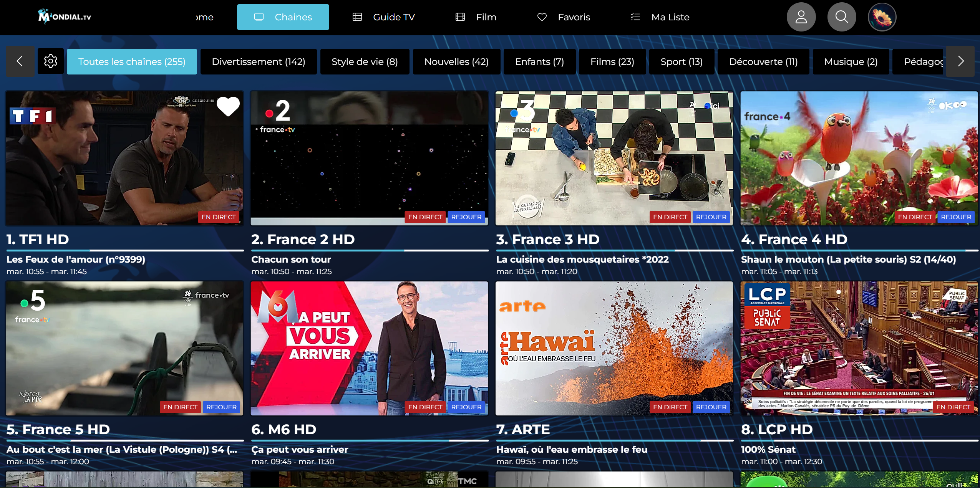
Task: Click the time 'mar. 09:45 - mar. 11:30'
Action: coord(293,462)
